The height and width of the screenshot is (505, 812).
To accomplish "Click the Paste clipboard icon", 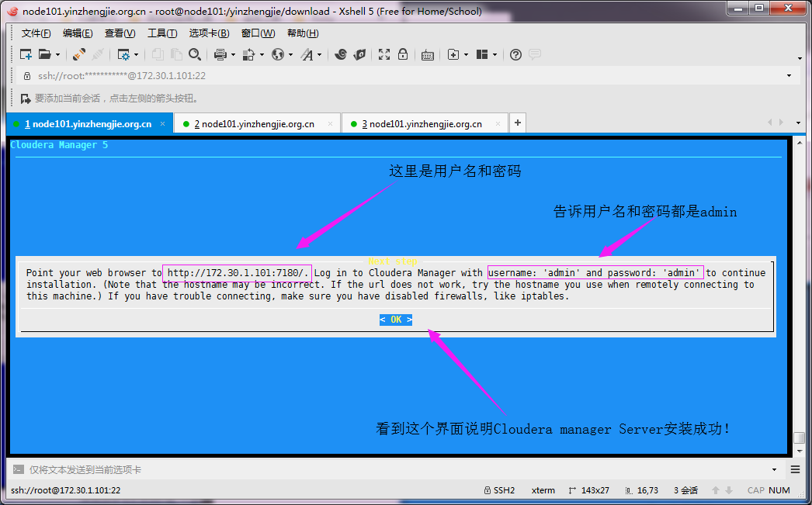I will (x=176, y=54).
